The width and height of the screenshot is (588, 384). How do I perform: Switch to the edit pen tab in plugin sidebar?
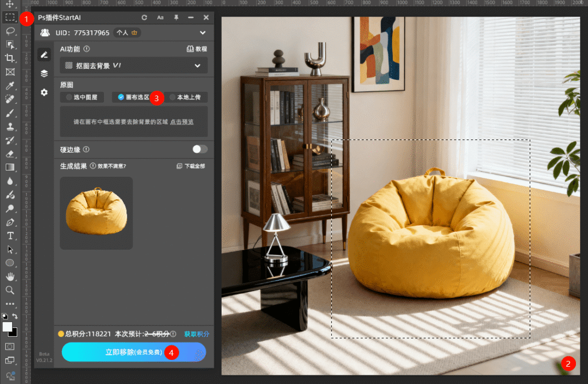pyautogui.click(x=44, y=55)
